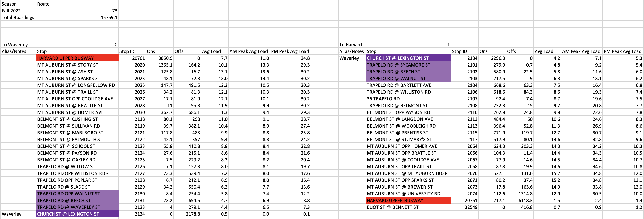Click purple TRAPELO RD OPP WALNUT ST cell
The width and height of the screenshot is (644, 219).
[x=77, y=194]
